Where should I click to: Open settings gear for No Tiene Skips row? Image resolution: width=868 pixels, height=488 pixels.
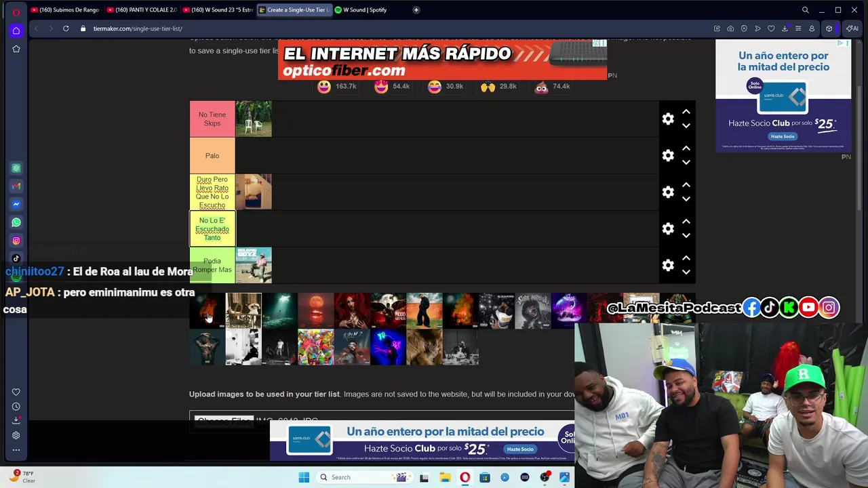668,119
